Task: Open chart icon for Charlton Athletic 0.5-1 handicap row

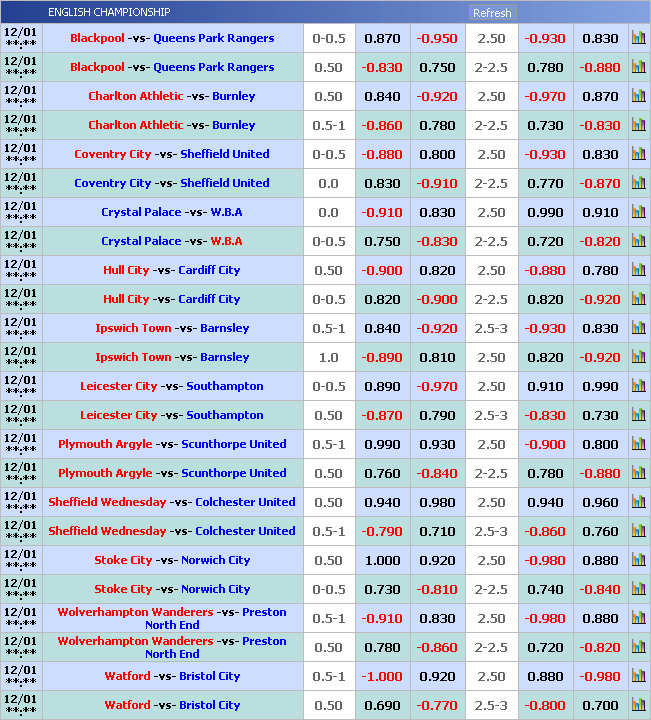Action: pyautogui.click(x=638, y=125)
